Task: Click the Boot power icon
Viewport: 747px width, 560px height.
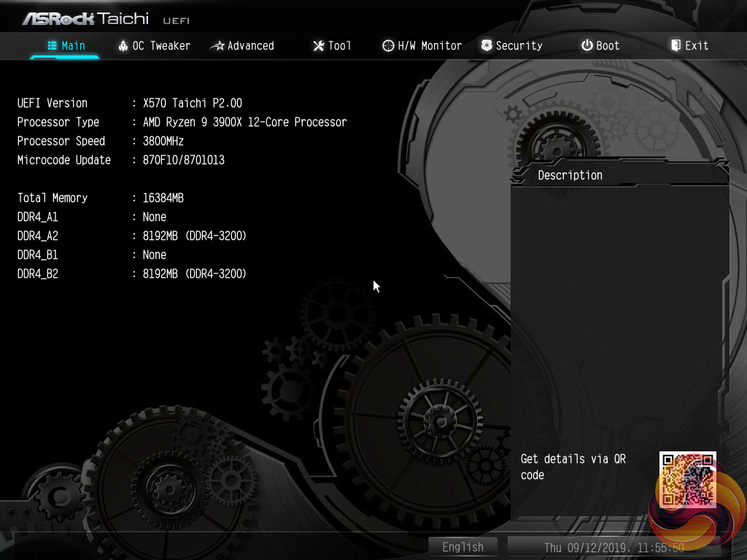Action: tap(587, 45)
